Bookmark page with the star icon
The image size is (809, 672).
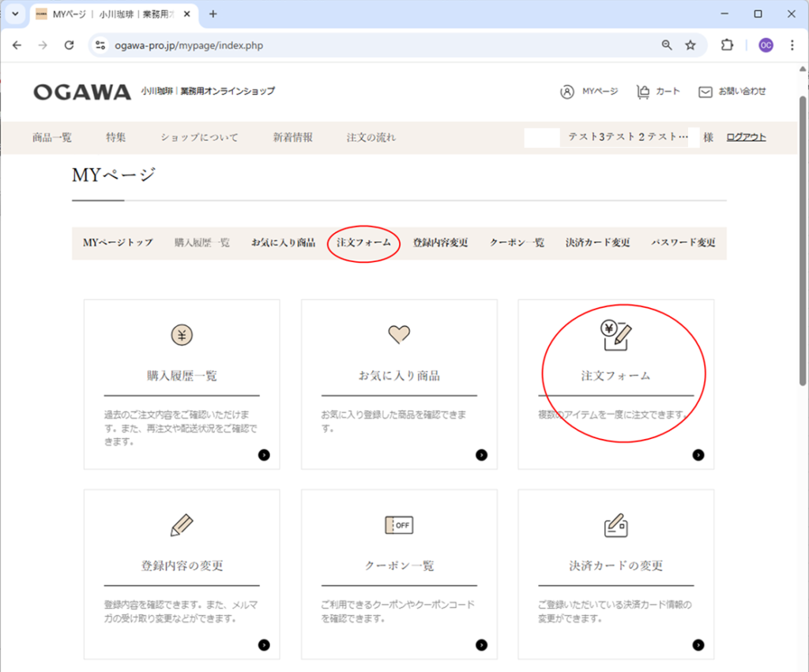690,45
